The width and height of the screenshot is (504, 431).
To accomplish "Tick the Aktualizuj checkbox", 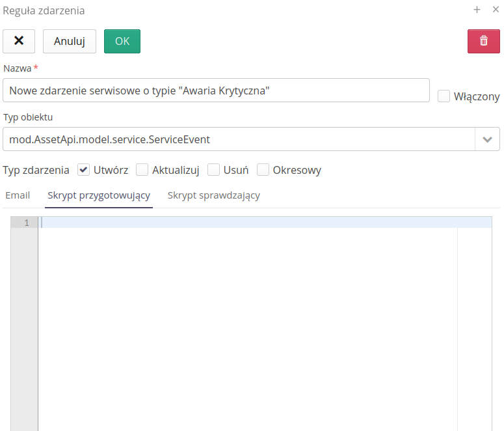I will pyautogui.click(x=142, y=170).
